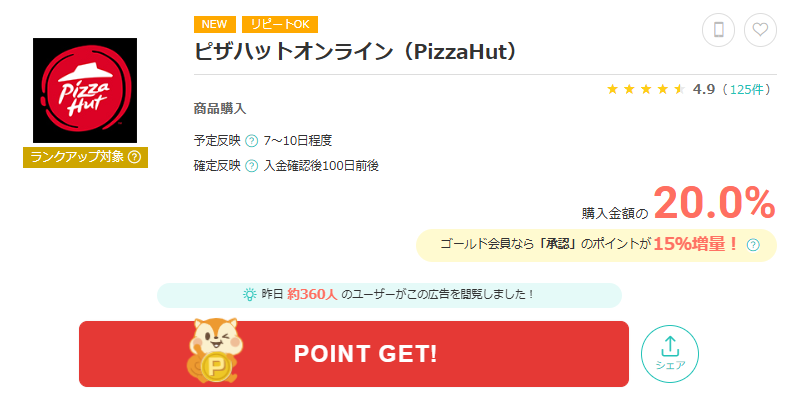Add Pizza Hut to favorites with heart
This screenshot has height=410, width=791.
pyautogui.click(x=760, y=30)
